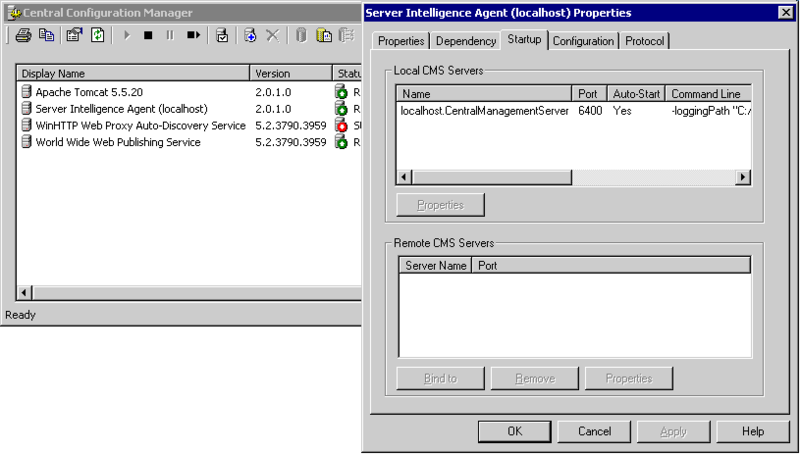This screenshot has width=800, height=454.
Task: Click the Server Name header in Remote CMS
Action: tap(435, 266)
